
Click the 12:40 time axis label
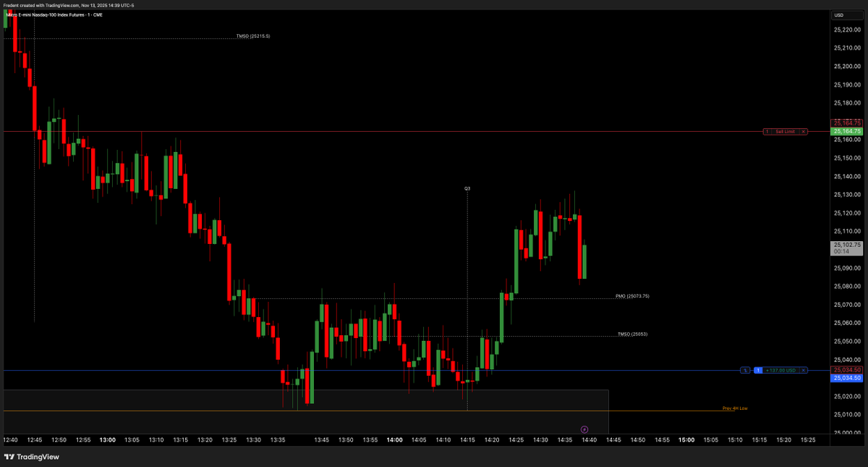(10, 439)
